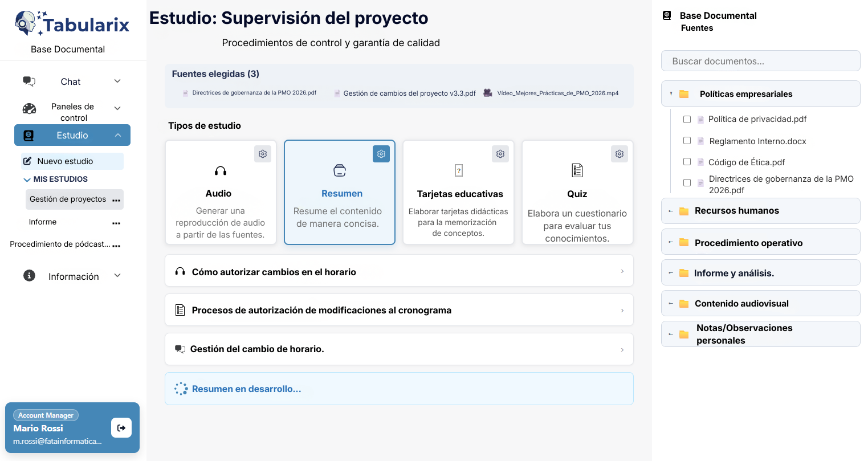Open Tarjetas educativas settings gear
The width and height of the screenshot is (868, 461).
click(x=500, y=154)
